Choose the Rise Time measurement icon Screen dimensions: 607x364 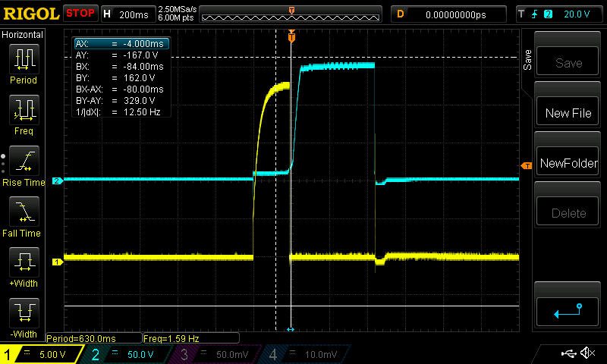pyautogui.click(x=24, y=165)
